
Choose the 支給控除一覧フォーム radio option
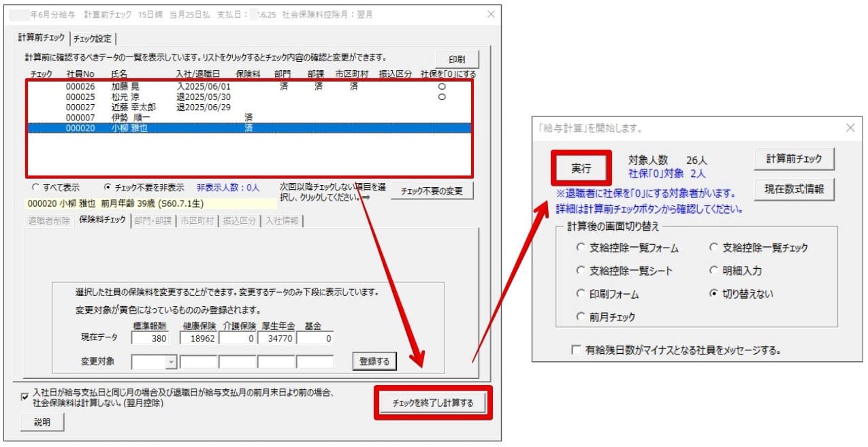point(581,248)
